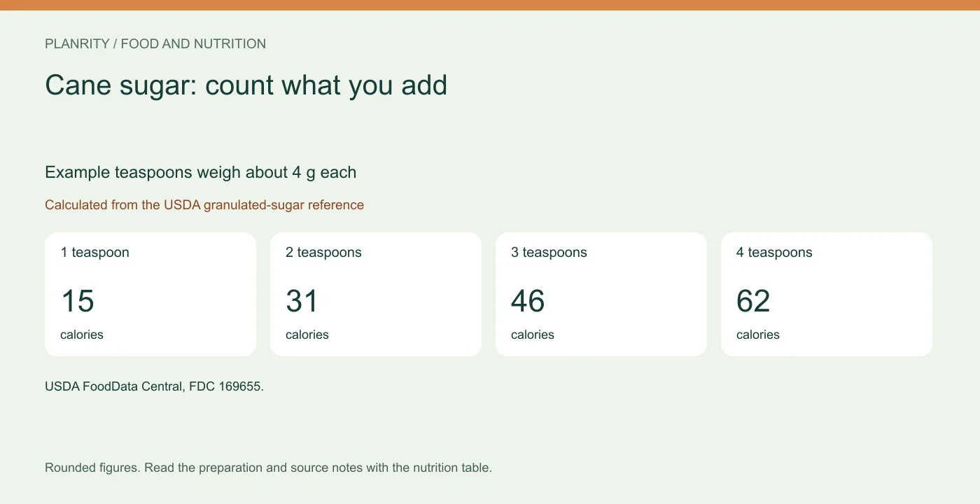
Task: Click the "Rounded figures. Read the preparation..." footnote
Action: [x=268, y=468]
